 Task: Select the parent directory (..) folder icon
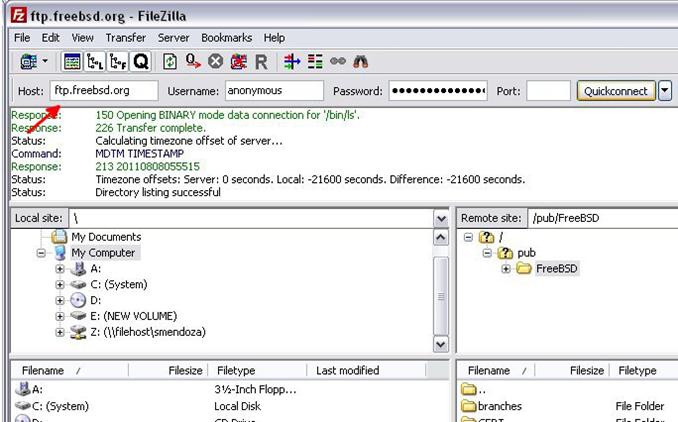click(469, 390)
